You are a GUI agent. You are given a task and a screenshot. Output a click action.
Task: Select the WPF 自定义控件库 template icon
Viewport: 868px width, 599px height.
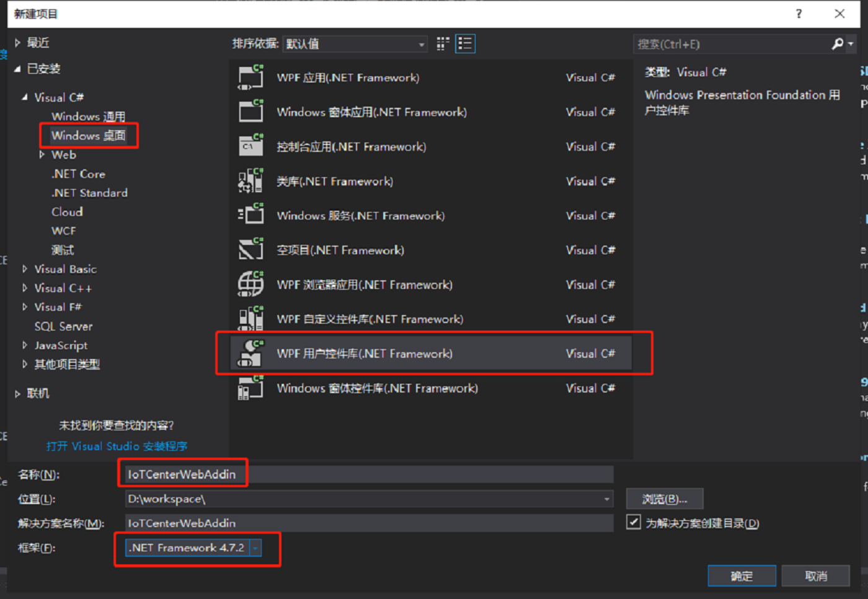click(x=251, y=319)
